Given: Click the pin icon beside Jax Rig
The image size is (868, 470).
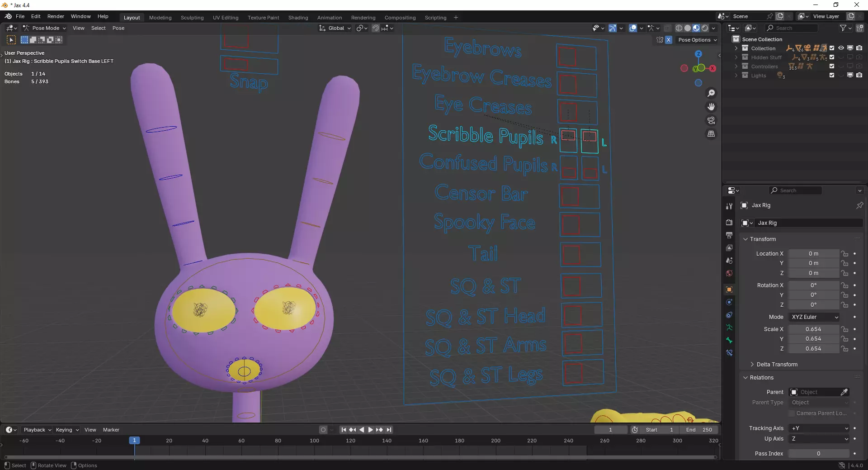Looking at the screenshot, I should click(x=859, y=205).
